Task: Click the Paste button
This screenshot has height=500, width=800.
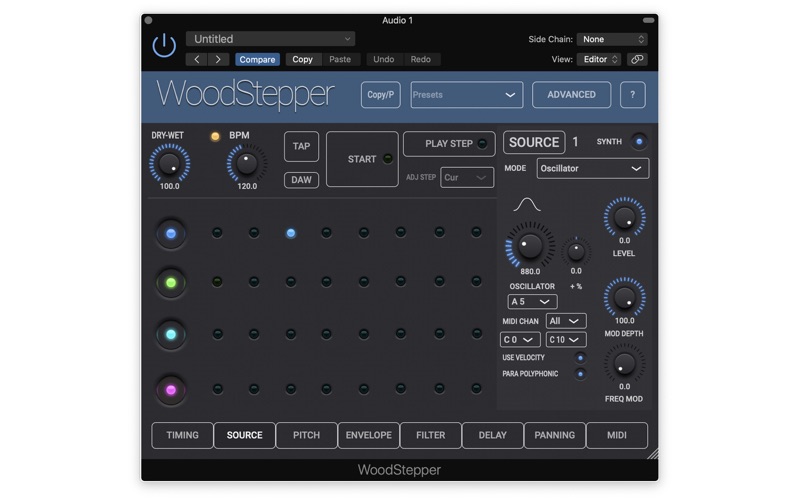Action: coord(340,60)
